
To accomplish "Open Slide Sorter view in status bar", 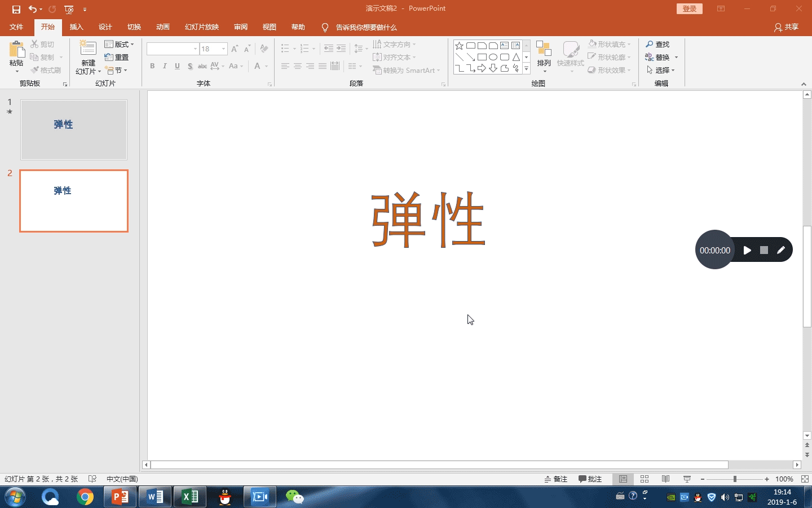I will tap(645, 479).
